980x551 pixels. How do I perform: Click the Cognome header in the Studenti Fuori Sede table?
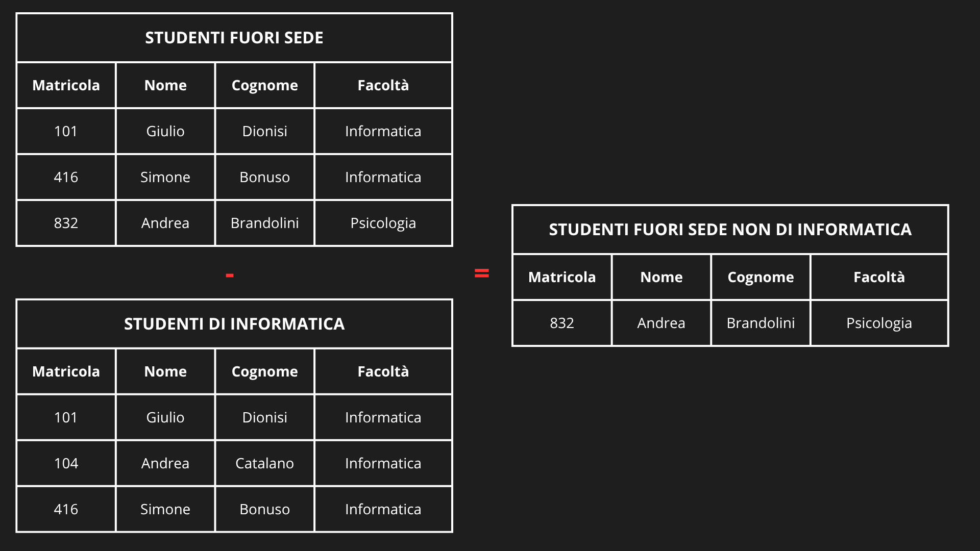pyautogui.click(x=264, y=85)
